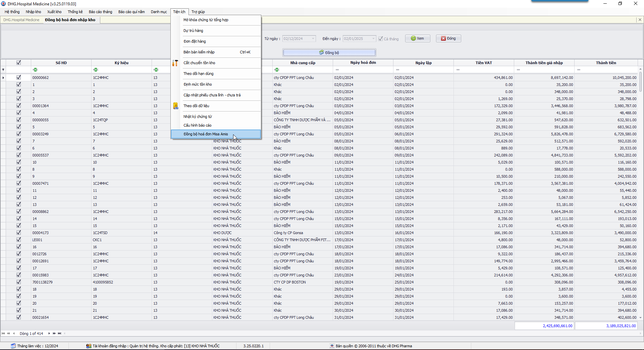Sort by the Tiền VAT column header

point(484,63)
